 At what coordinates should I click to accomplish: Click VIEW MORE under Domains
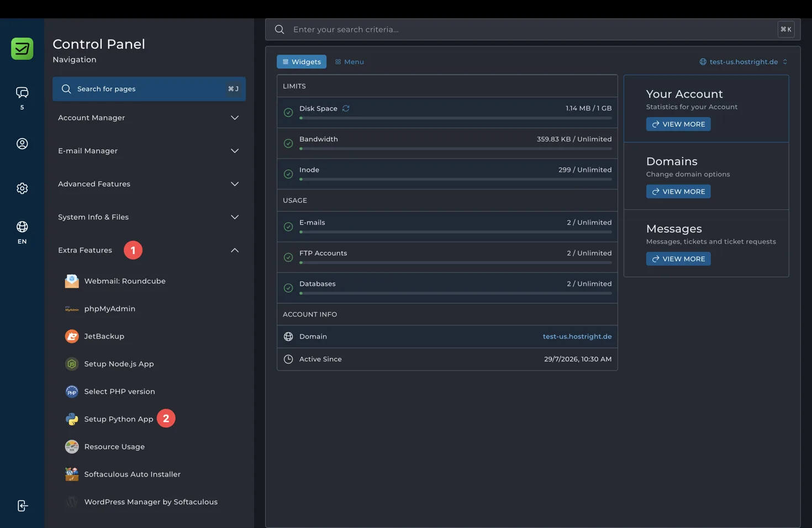click(678, 192)
